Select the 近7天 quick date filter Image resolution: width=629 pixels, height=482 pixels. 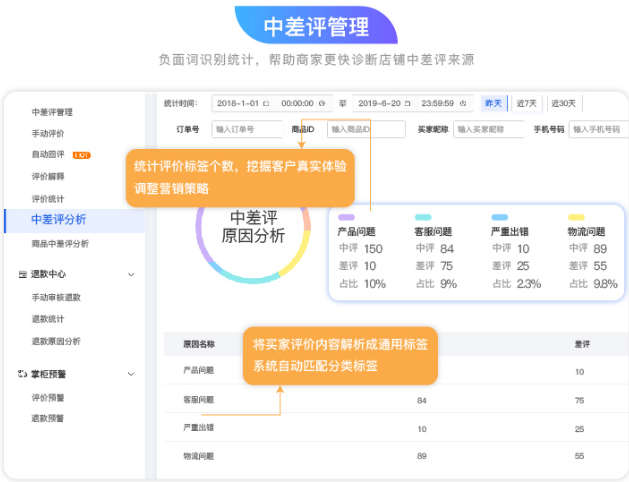pos(526,103)
